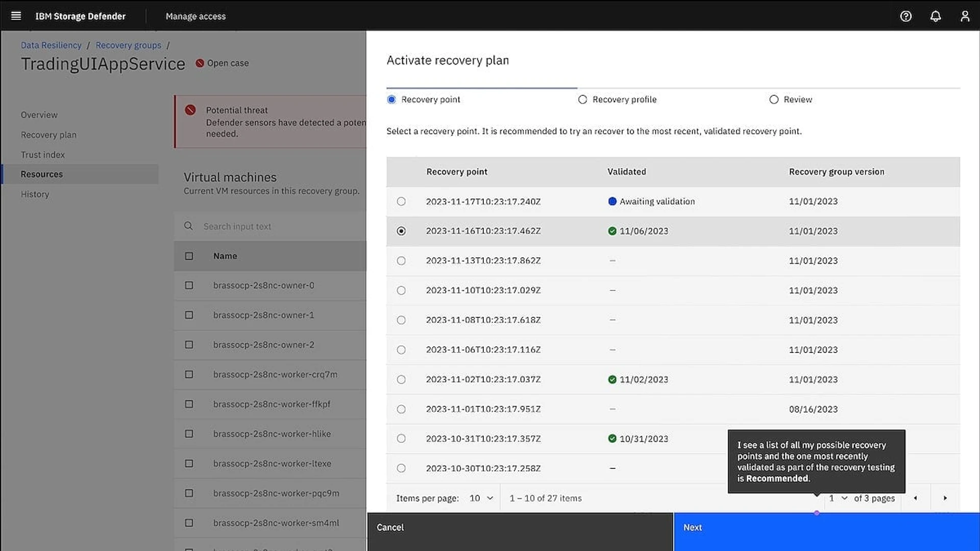Click the '1 – 10 of 27 items' text
Image resolution: width=980 pixels, height=551 pixels.
pyautogui.click(x=546, y=498)
